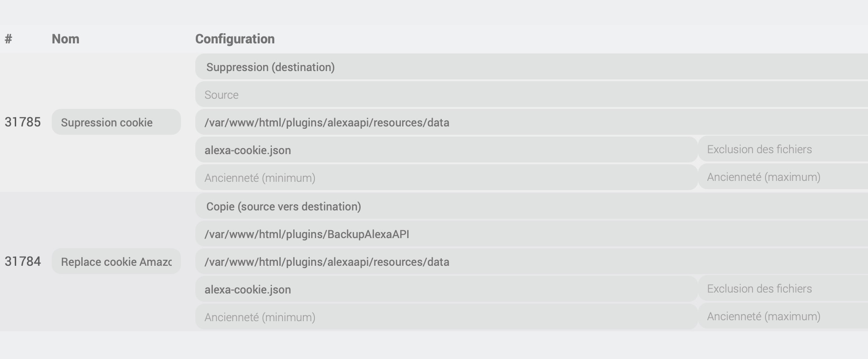Click destination path field in Replace cookie row

click(531, 262)
